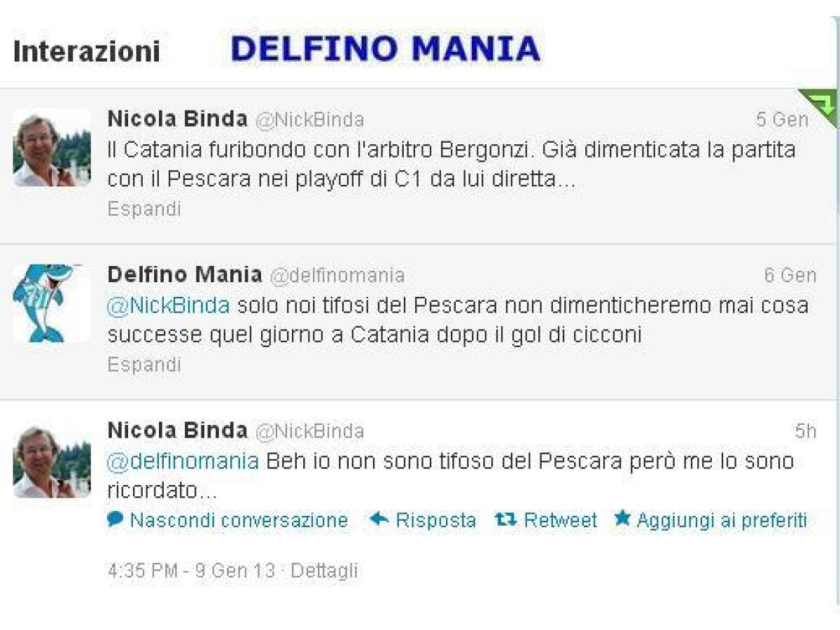Open Delfino Mania dolphin avatar
Screen dimensions: 840x630
[x=51, y=303]
